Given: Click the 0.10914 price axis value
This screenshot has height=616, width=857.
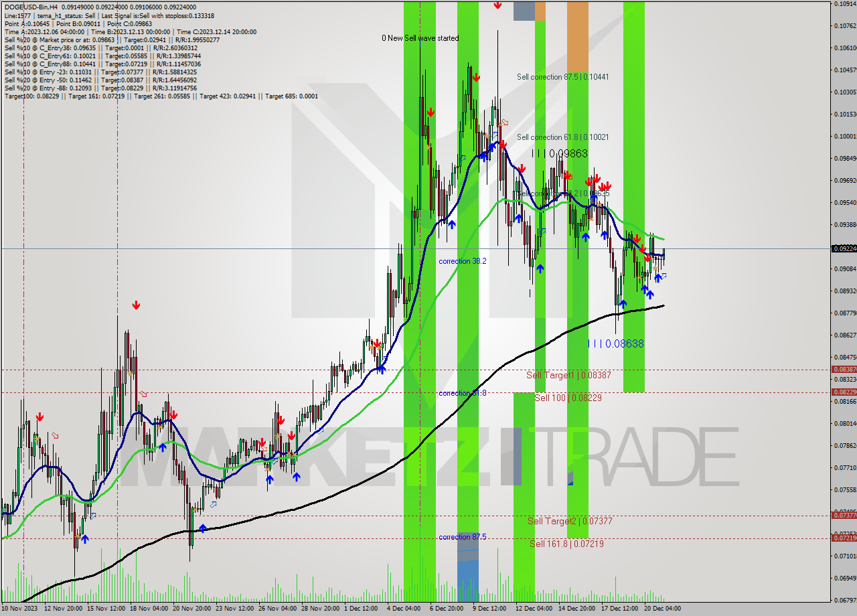Looking at the screenshot, I should point(845,4).
